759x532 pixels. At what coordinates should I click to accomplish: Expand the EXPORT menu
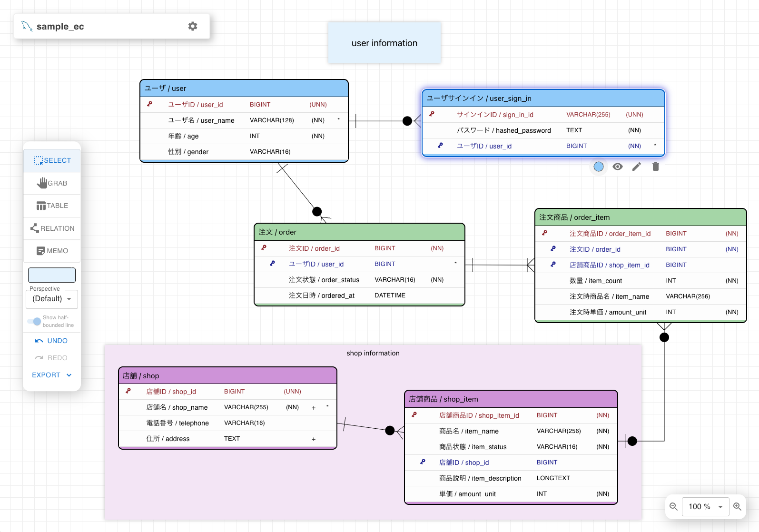[x=52, y=375]
